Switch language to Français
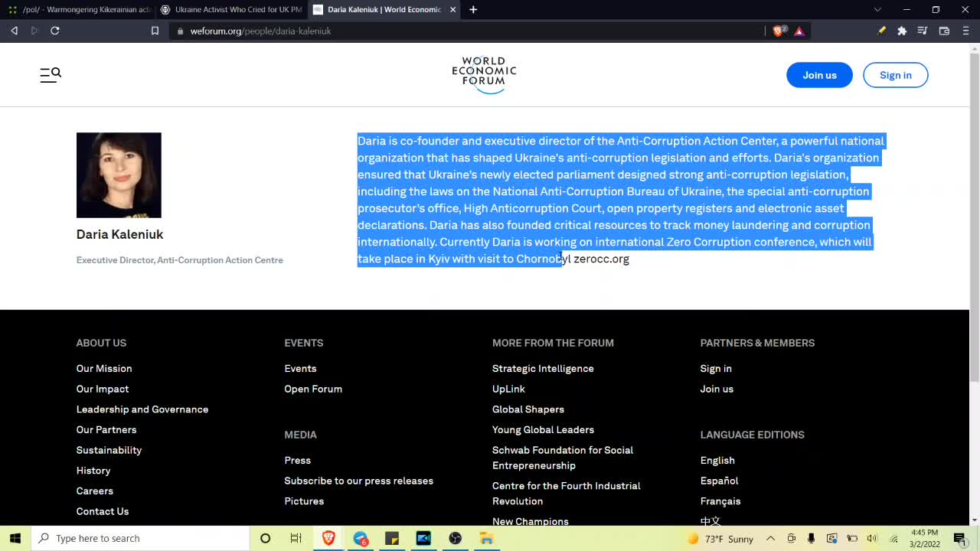Viewport: 980px width, 551px height. click(x=720, y=501)
